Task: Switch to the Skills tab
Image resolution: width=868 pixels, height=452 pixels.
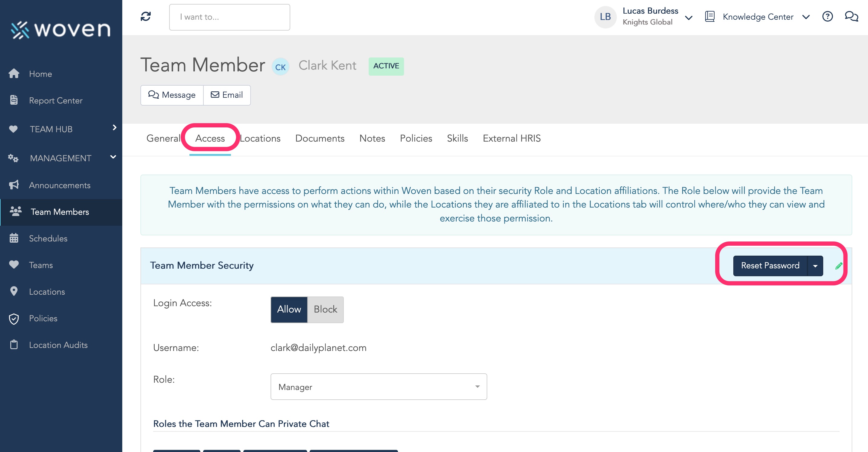Action: (457, 139)
